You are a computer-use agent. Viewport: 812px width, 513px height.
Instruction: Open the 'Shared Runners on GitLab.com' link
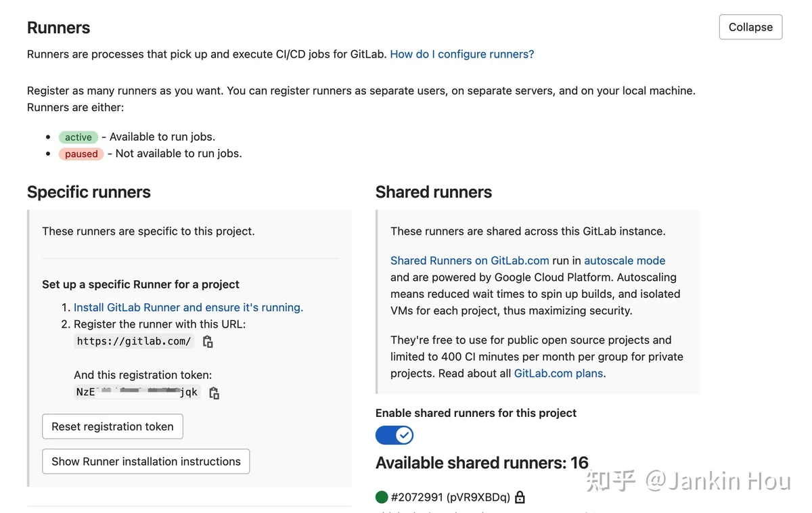click(x=470, y=261)
